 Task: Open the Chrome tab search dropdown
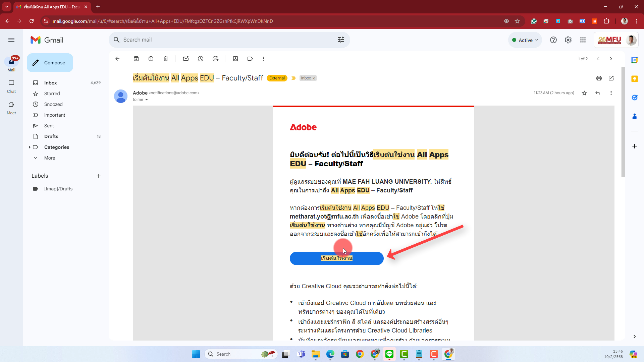pyautogui.click(x=7, y=7)
